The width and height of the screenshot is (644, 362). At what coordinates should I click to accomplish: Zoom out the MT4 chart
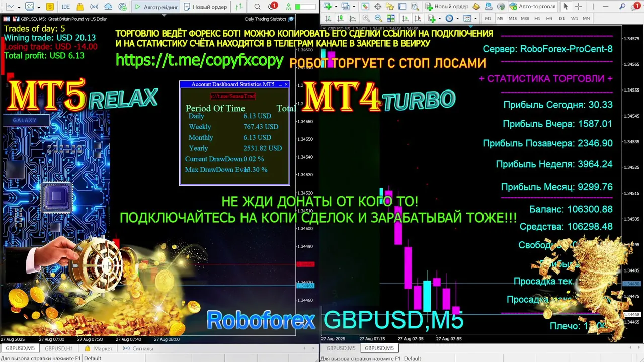click(x=378, y=18)
